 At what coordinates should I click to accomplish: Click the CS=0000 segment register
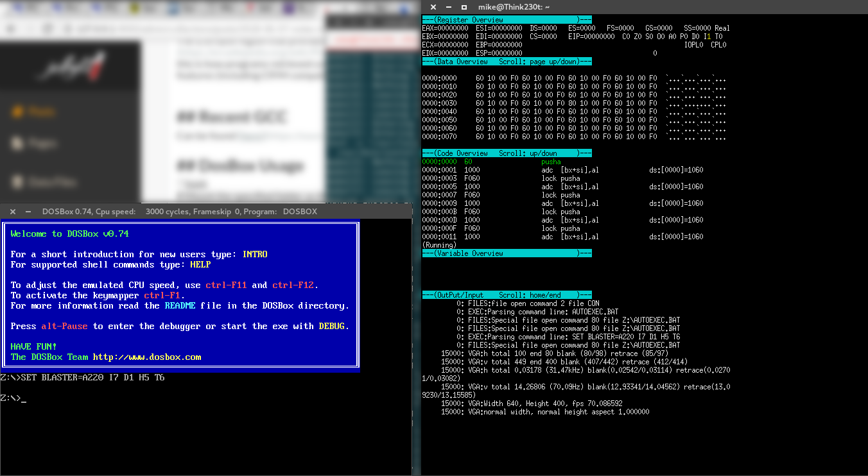click(x=543, y=37)
